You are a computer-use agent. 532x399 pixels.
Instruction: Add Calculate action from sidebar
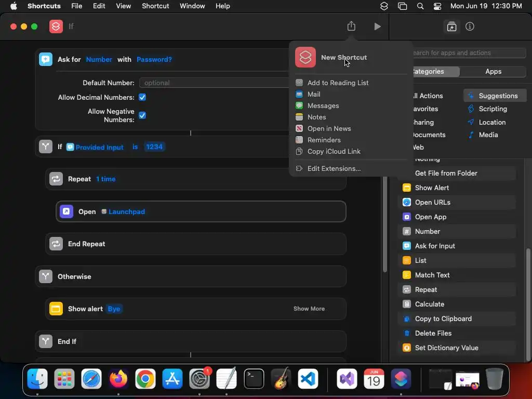[457, 304]
